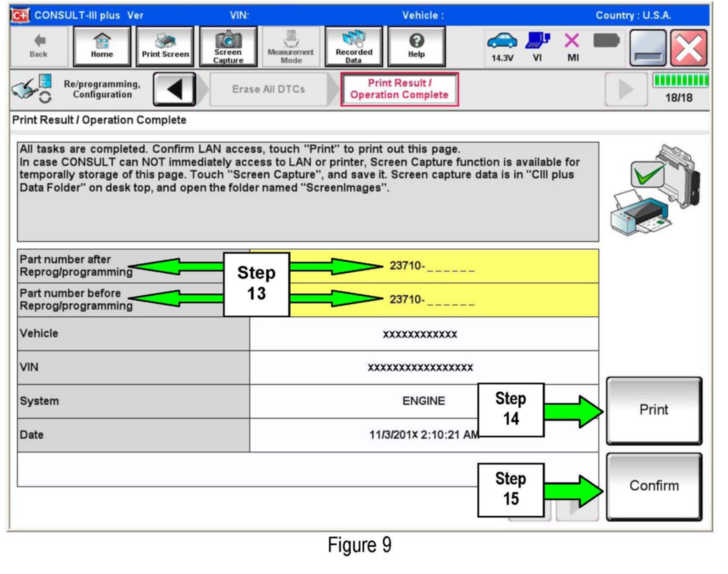Open the Screen Capture camera tool
The width and height of the screenshot is (728, 574).
(x=228, y=46)
